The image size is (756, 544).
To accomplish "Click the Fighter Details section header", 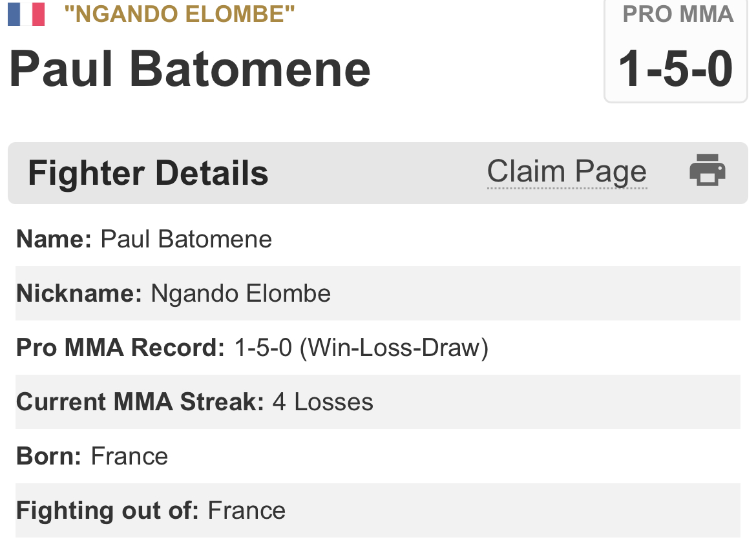I will [x=148, y=173].
